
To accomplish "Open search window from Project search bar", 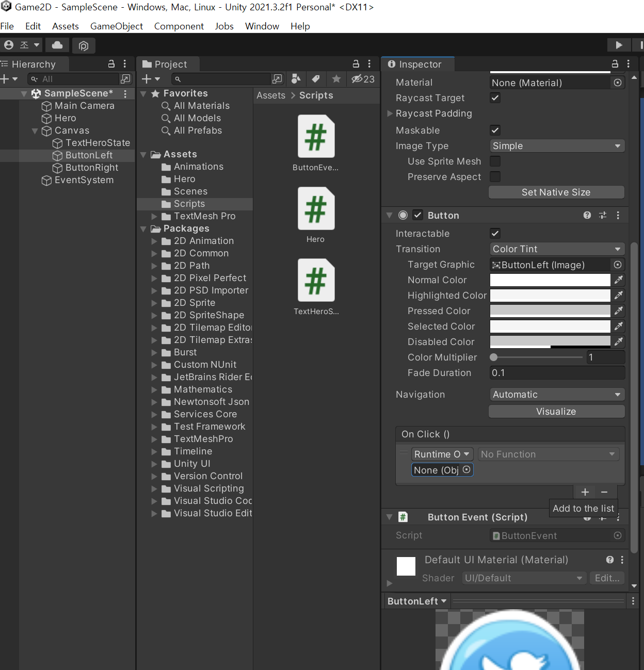I will pyautogui.click(x=278, y=79).
